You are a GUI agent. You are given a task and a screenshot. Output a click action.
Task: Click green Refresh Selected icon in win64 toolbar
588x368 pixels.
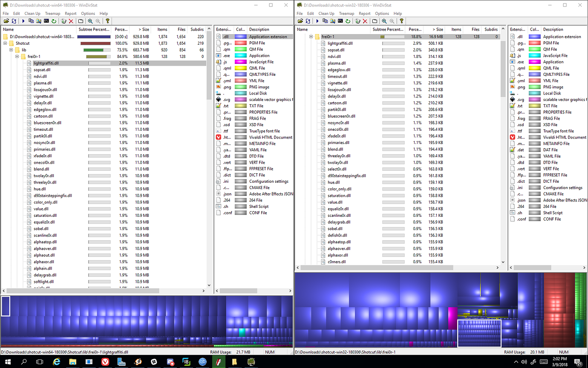click(x=54, y=21)
